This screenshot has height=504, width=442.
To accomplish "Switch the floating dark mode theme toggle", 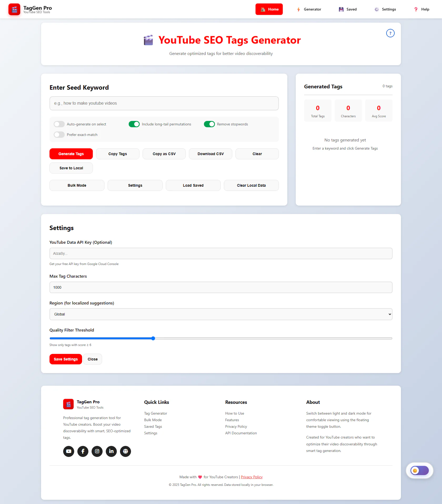I will coord(419,471).
